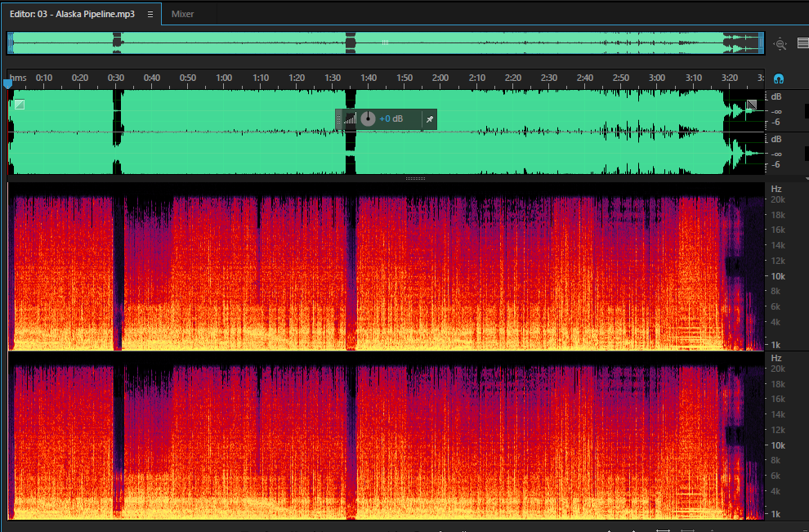Select the +0 dB gain value
Image resolution: width=809 pixels, height=532 pixels.
pos(391,118)
